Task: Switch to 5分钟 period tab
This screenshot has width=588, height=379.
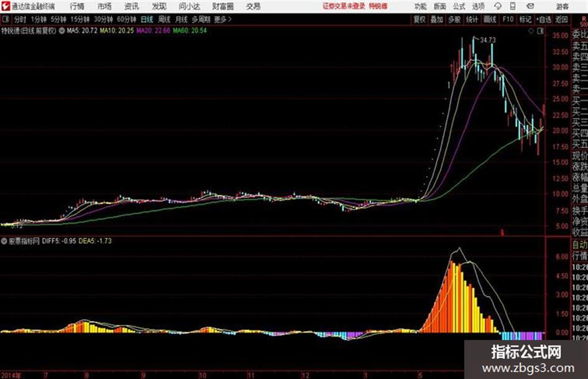Action: (58, 19)
